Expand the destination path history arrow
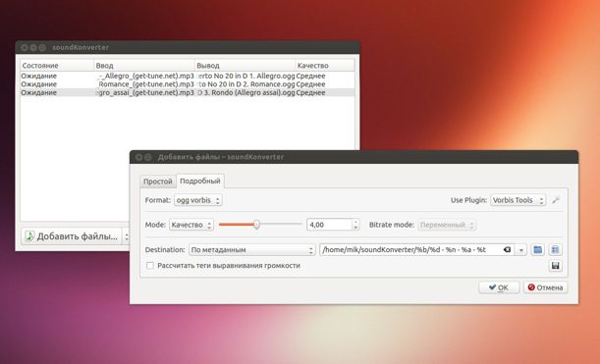This screenshot has width=600, height=364. pyautogui.click(x=520, y=250)
